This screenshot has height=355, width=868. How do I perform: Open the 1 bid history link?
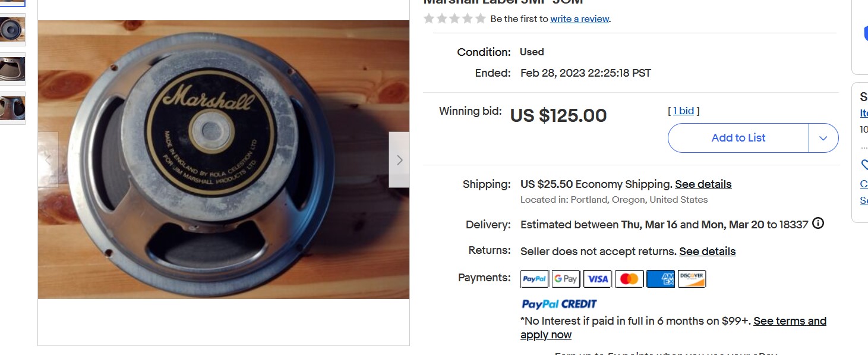pos(683,111)
